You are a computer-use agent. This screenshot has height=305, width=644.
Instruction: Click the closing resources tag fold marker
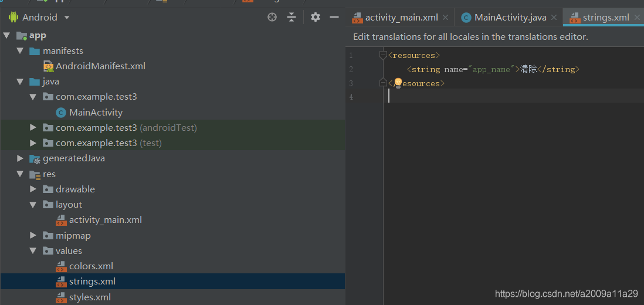383,83
